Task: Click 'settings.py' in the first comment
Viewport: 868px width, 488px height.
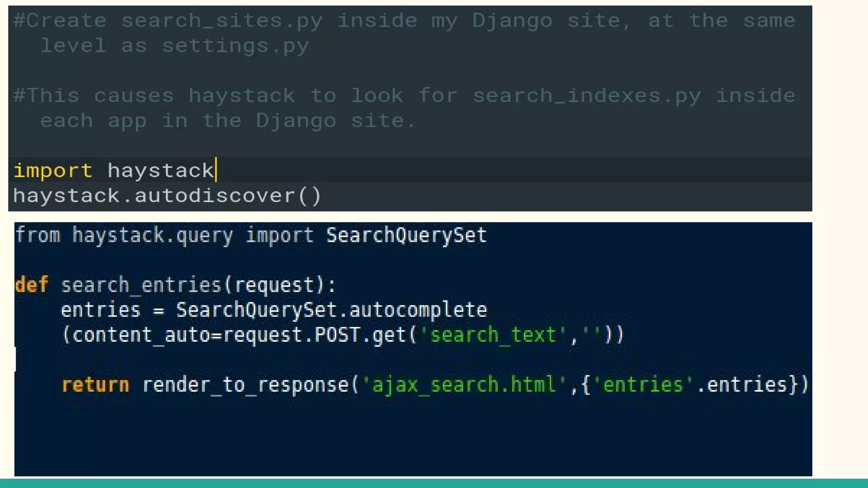Action: 235,46
